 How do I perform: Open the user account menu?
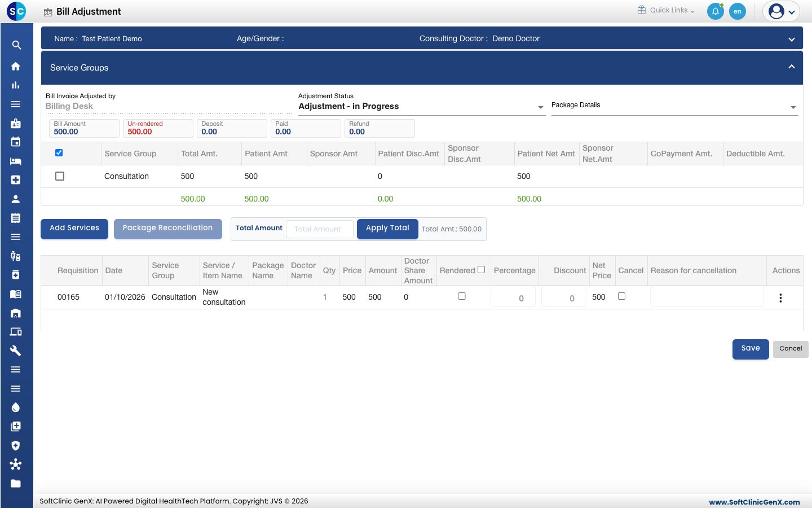(x=782, y=11)
